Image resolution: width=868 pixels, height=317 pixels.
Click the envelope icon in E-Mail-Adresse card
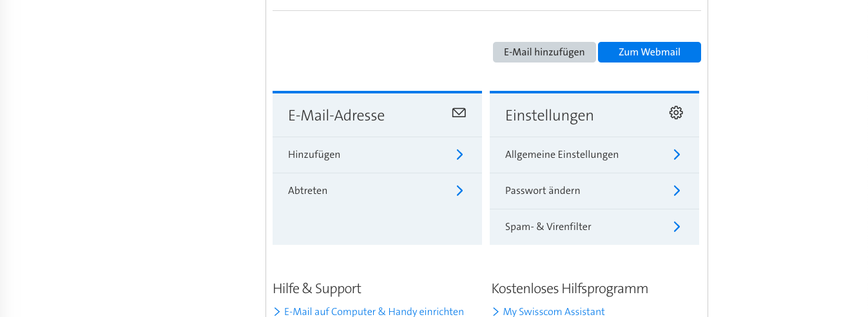pos(459,113)
